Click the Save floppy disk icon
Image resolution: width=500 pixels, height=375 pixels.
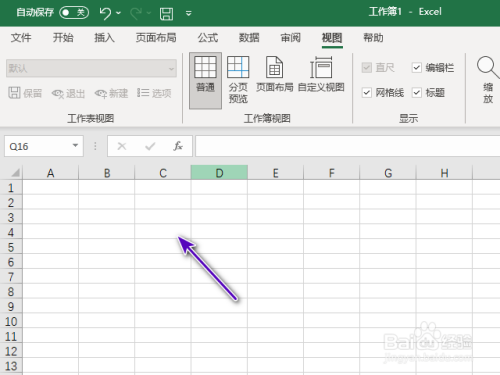pos(166,14)
